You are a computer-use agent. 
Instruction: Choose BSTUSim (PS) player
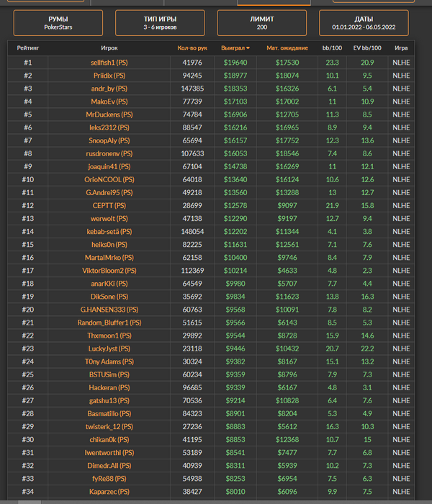109,375
